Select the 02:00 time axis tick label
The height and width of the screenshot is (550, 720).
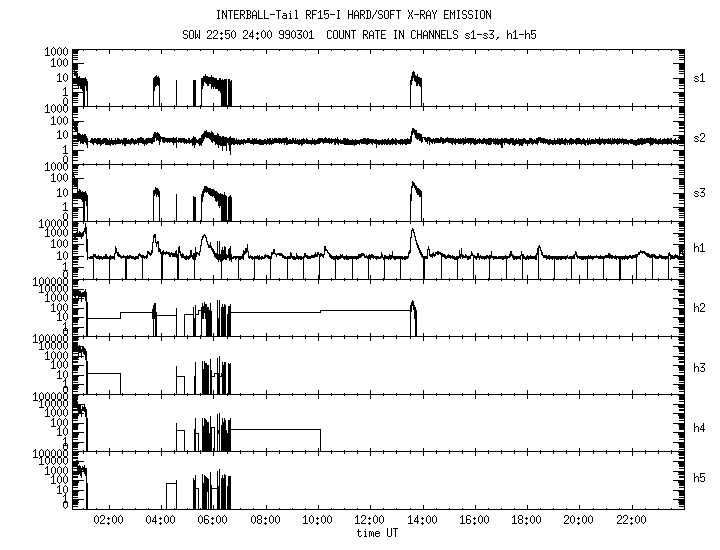pos(109,520)
